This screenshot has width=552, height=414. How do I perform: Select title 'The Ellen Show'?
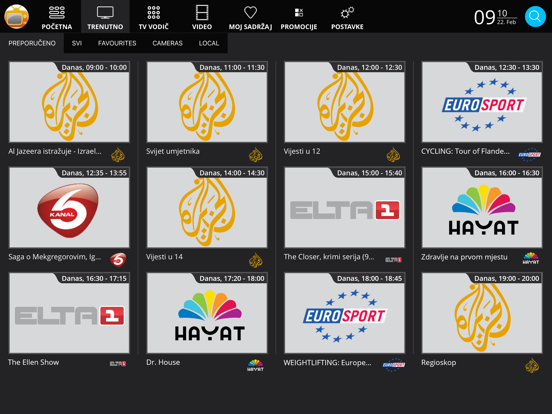point(33,362)
